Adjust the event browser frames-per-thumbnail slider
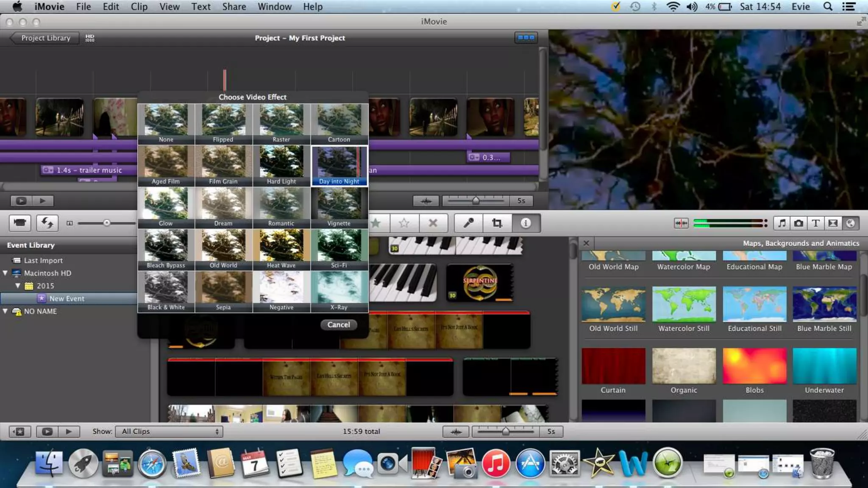 pyautogui.click(x=506, y=431)
